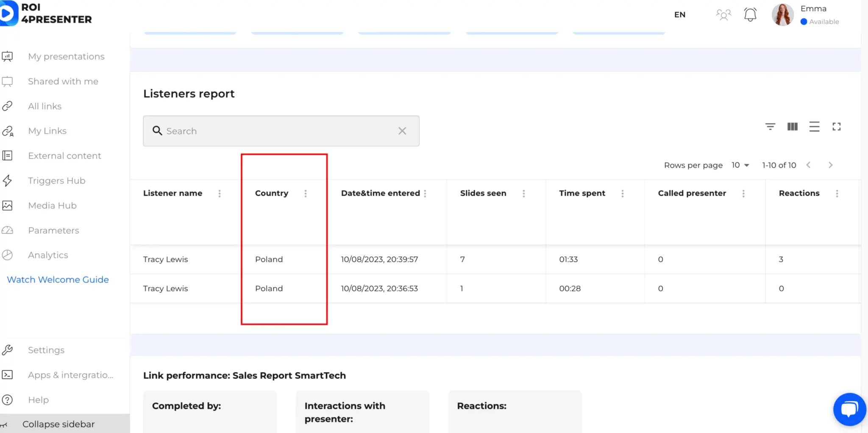The width and height of the screenshot is (868, 433).
Task: Click the notification bell icon
Action: coord(750,15)
